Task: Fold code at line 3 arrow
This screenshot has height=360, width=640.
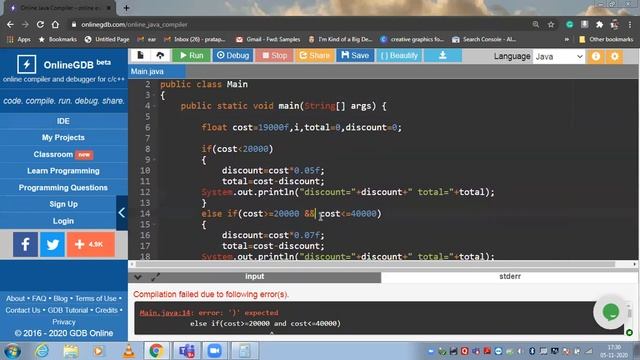Action: (154, 95)
